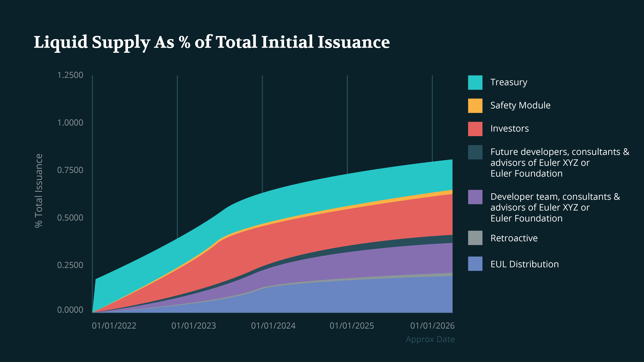This screenshot has height=362, width=644.
Task: Click the teal Treasury legend swatch
Action: [475, 82]
